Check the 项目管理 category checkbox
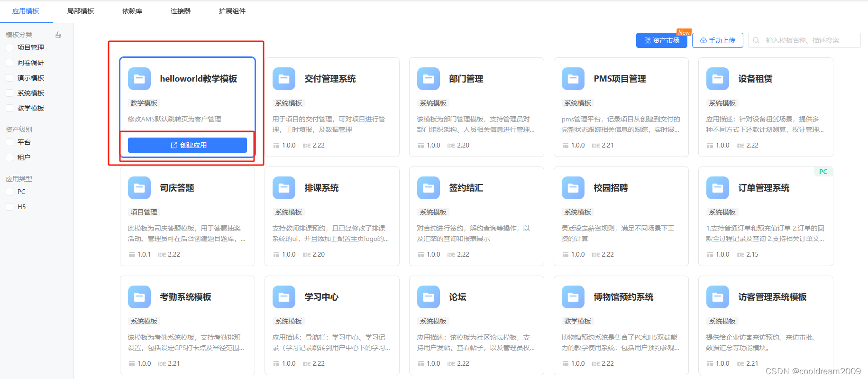 click(x=9, y=47)
